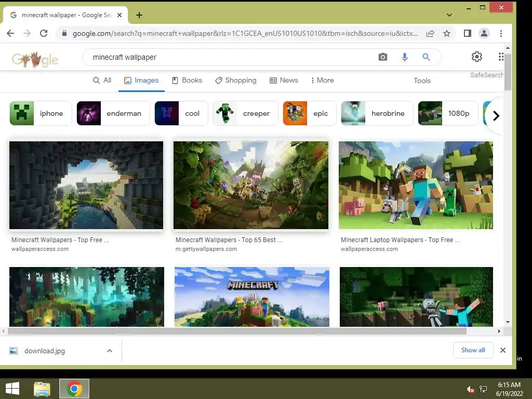The image size is (532, 399).
Task: Open Chrome profile avatar
Action: click(x=484, y=33)
